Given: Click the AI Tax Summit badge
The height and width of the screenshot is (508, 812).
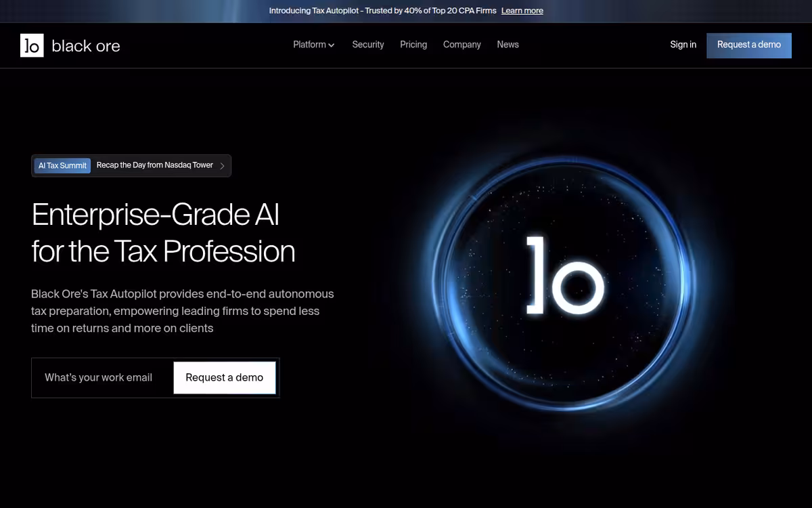Looking at the screenshot, I should 62,166.
